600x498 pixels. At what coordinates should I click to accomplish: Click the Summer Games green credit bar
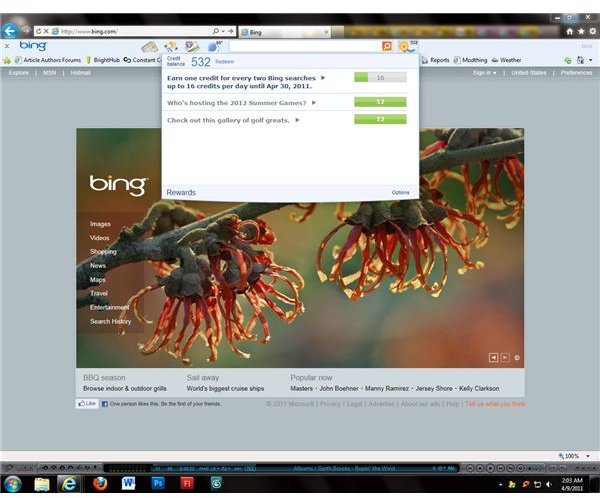[380, 102]
